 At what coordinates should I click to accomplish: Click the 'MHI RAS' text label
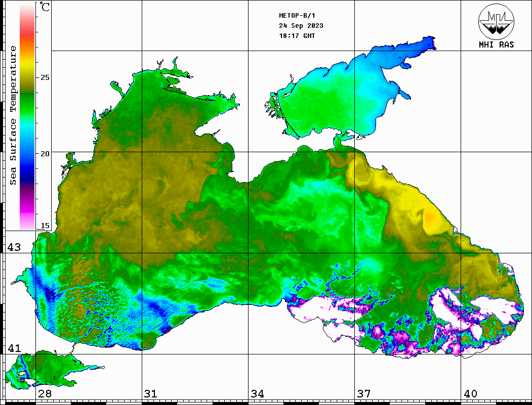coord(496,44)
